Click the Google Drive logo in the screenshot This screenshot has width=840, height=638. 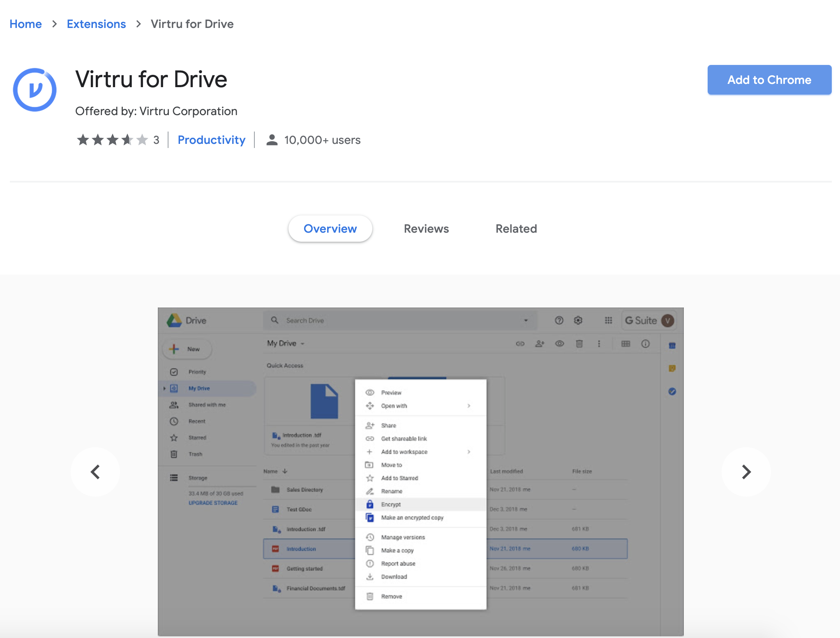174,320
